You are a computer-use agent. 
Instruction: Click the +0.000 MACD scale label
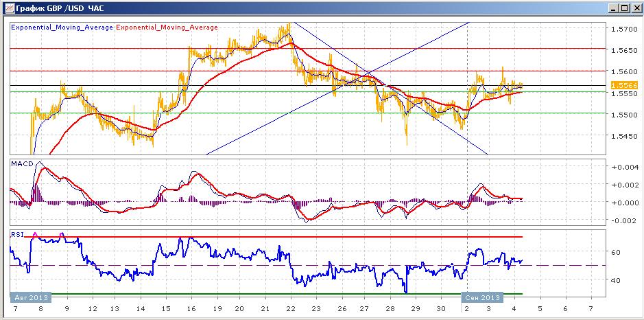(625, 203)
